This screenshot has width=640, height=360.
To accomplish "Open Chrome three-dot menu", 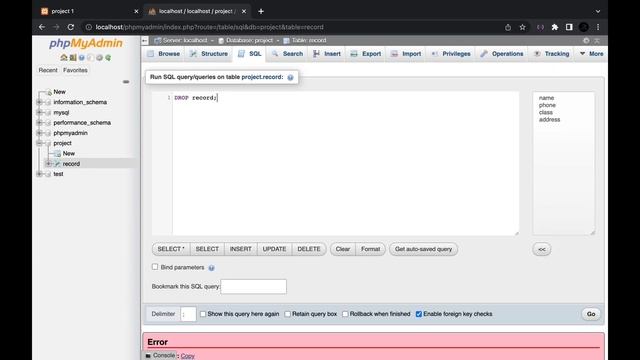I will [598, 27].
